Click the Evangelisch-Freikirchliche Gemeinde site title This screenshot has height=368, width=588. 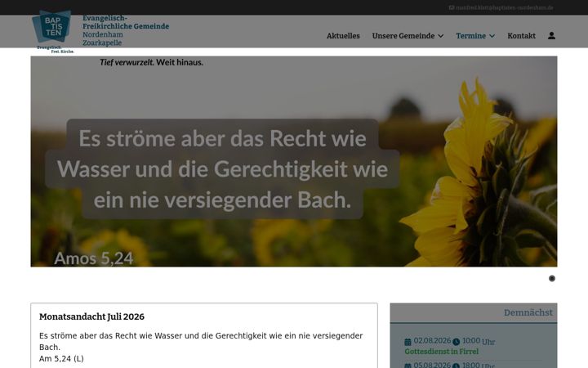[126, 22]
